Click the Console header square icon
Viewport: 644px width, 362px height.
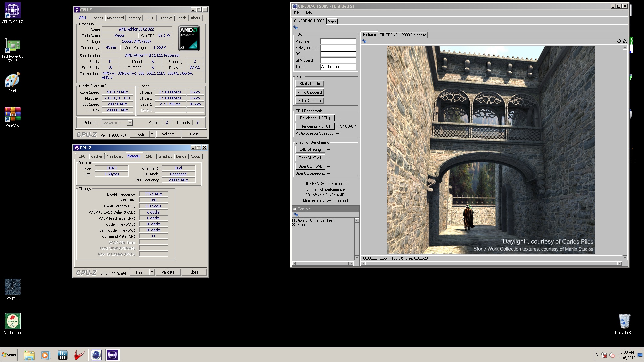tap(294, 209)
